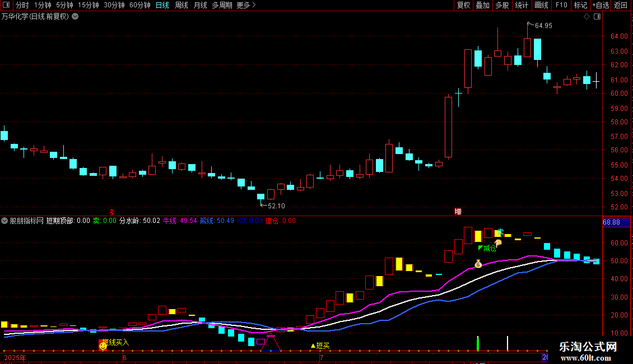Click the 分水岭: 50.02 indicator value

tap(139, 221)
